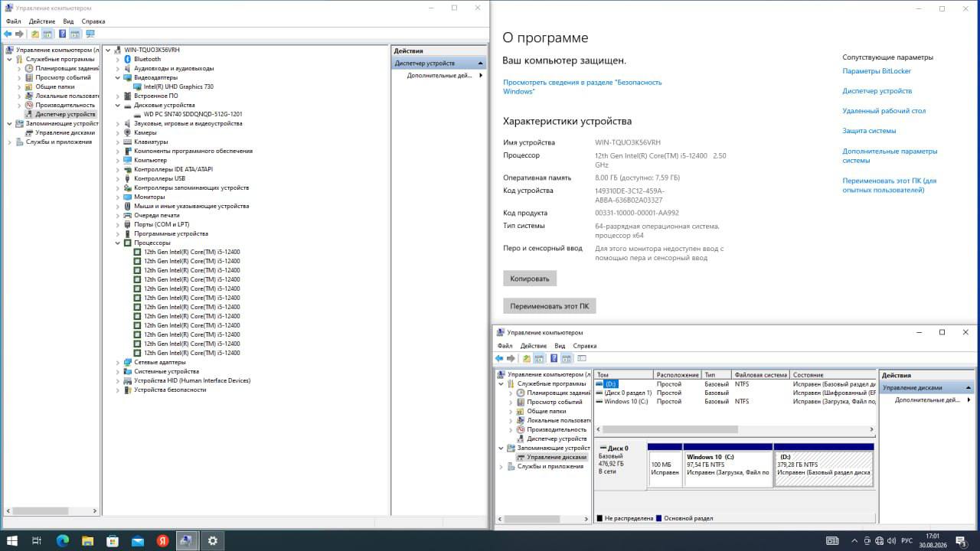Select the (D:) 379,28 ГБ partition block
This screenshot has height=551, width=980.
tap(824, 465)
